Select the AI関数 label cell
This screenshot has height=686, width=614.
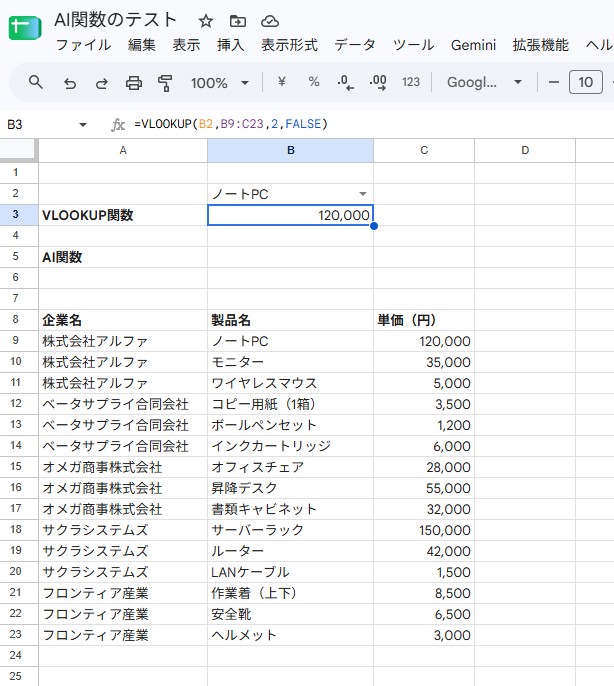[x=123, y=257]
